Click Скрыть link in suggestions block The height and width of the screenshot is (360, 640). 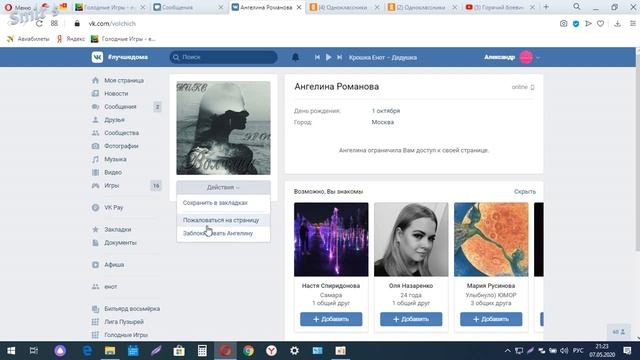click(524, 191)
